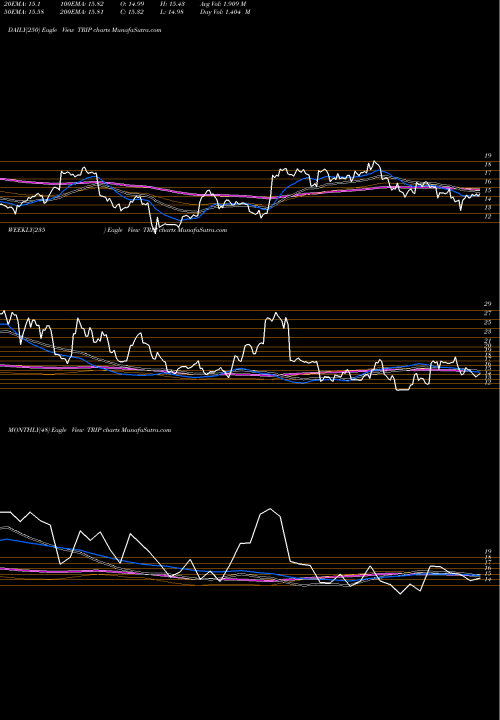
Task: Select the low price 'L: 14.98'
Action: pos(172,12)
